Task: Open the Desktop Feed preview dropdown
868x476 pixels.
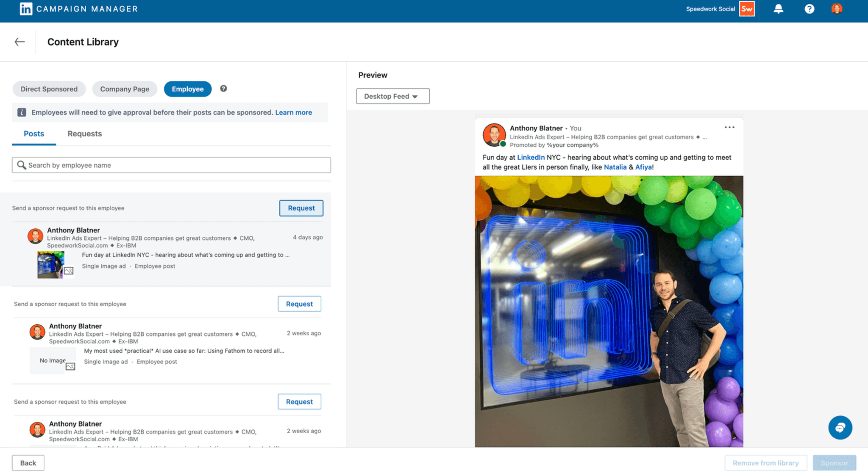Action: coord(392,96)
